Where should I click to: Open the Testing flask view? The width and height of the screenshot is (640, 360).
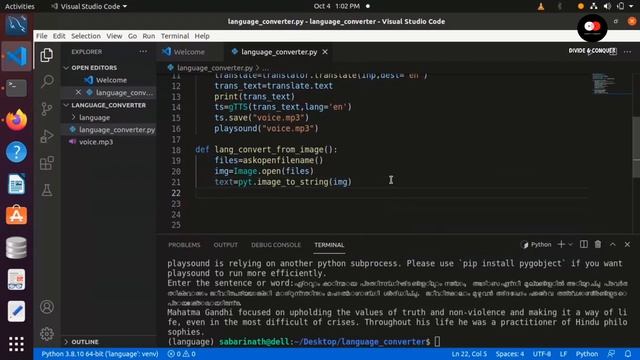(x=47, y=190)
